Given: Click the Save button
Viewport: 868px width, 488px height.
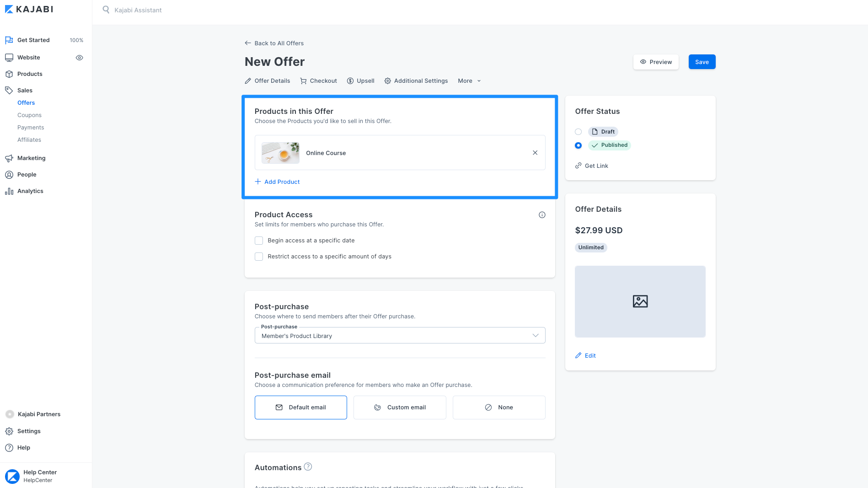Looking at the screenshot, I should click(x=702, y=62).
